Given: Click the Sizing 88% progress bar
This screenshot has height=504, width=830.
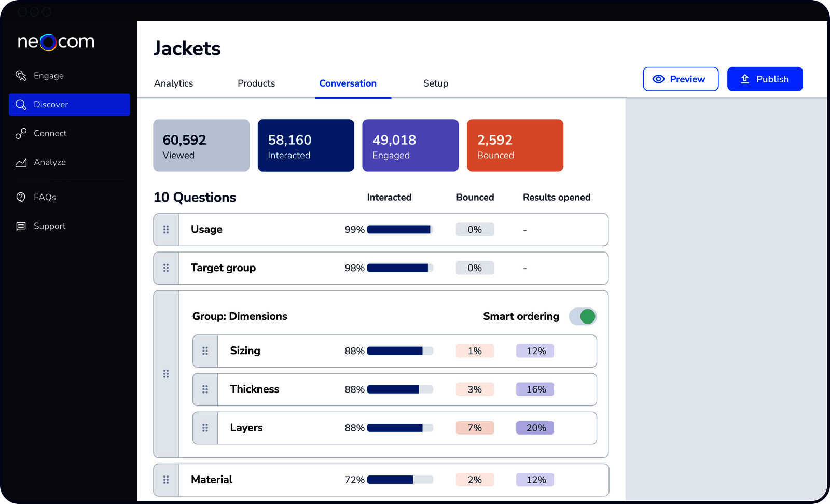Looking at the screenshot, I should point(399,351).
